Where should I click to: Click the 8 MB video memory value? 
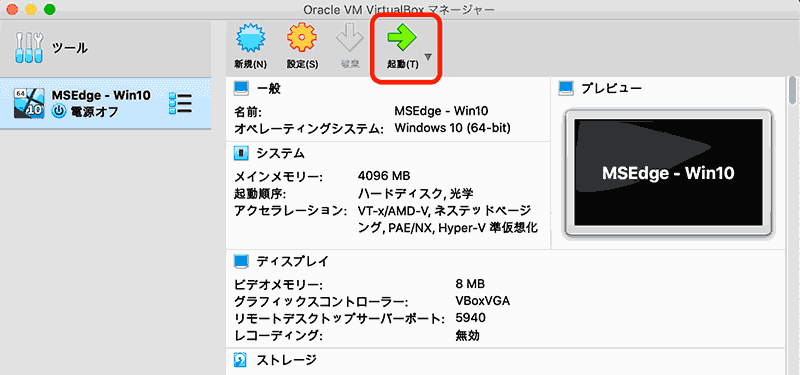point(470,284)
